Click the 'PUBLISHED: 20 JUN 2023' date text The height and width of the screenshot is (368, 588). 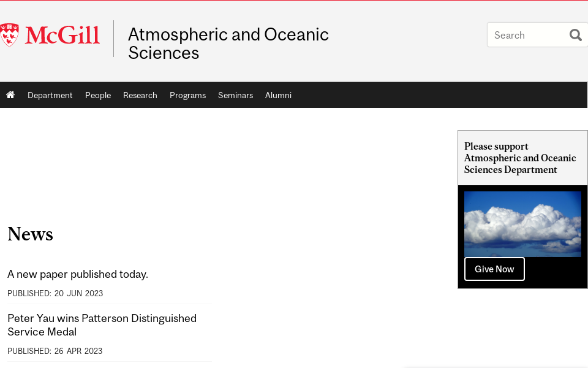pyautogui.click(x=55, y=293)
